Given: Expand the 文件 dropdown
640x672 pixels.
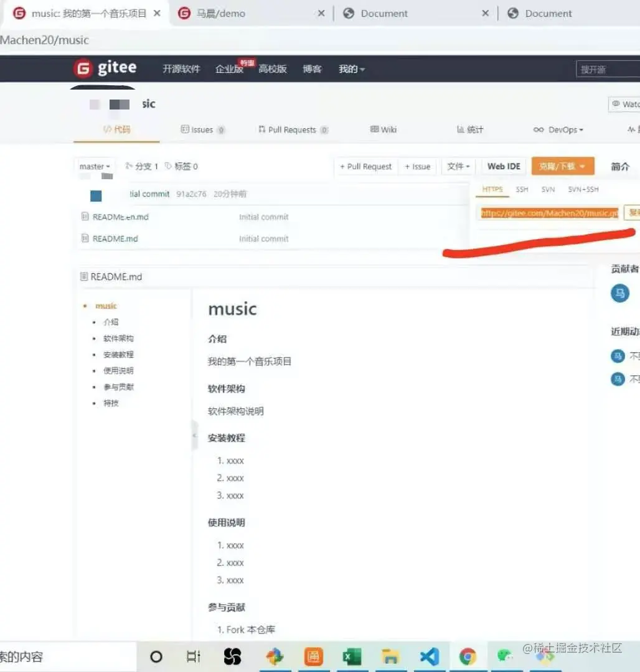Looking at the screenshot, I should (x=458, y=166).
